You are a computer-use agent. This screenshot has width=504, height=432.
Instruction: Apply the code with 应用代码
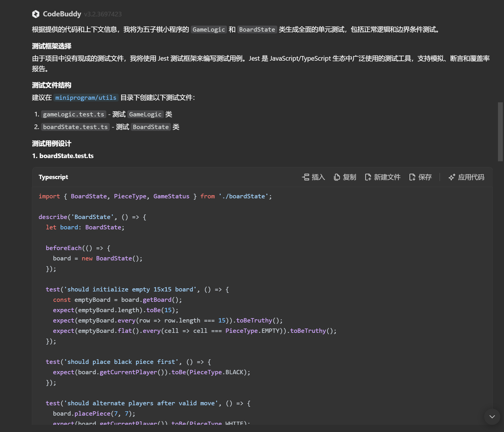click(x=466, y=177)
